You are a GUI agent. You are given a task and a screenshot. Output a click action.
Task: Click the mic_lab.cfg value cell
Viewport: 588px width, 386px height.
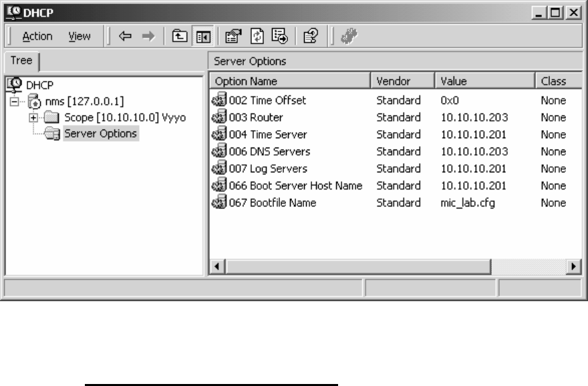click(468, 203)
